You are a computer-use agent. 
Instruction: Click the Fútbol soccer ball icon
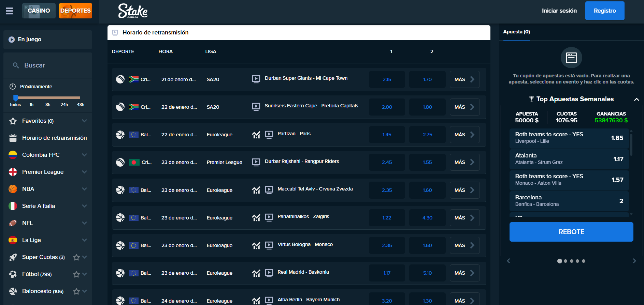tap(13, 274)
